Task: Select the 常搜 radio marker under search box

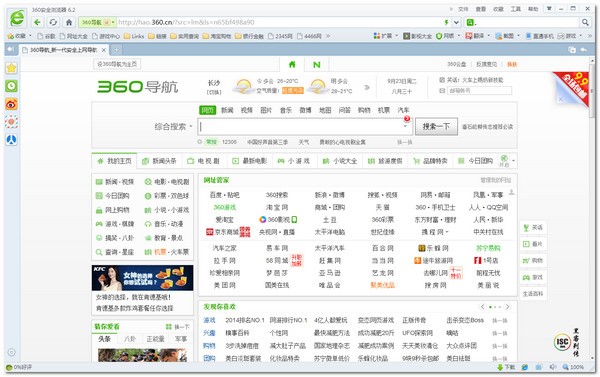Action: pos(199,142)
